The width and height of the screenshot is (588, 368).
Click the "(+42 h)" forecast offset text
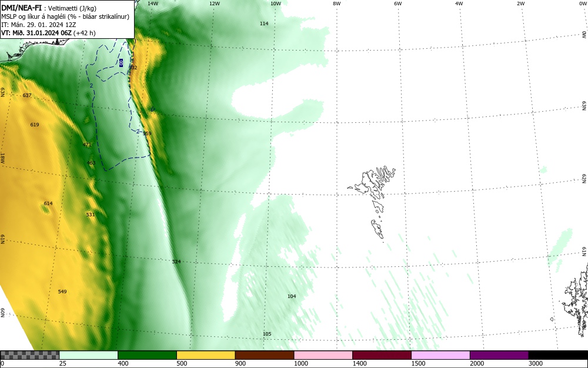click(84, 33)
